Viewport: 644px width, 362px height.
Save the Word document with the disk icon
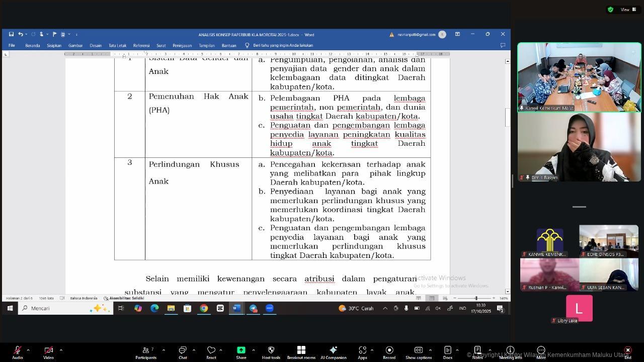[x=11, y=35]
